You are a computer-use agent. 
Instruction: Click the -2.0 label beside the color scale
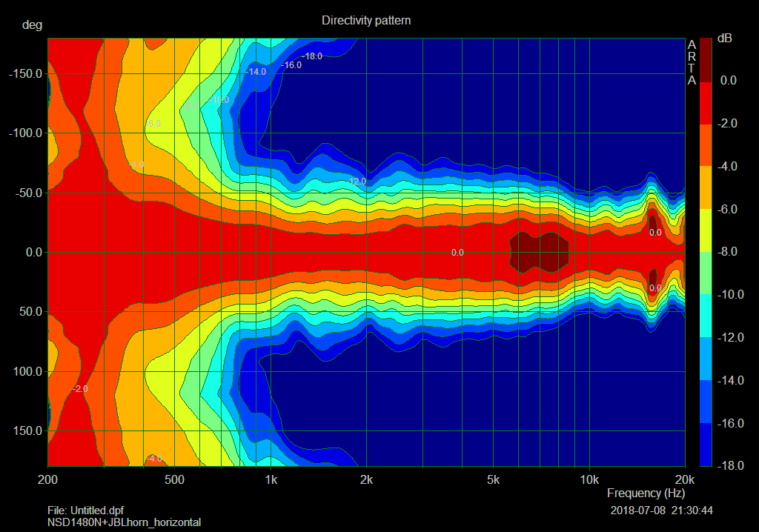pos(727,124)
